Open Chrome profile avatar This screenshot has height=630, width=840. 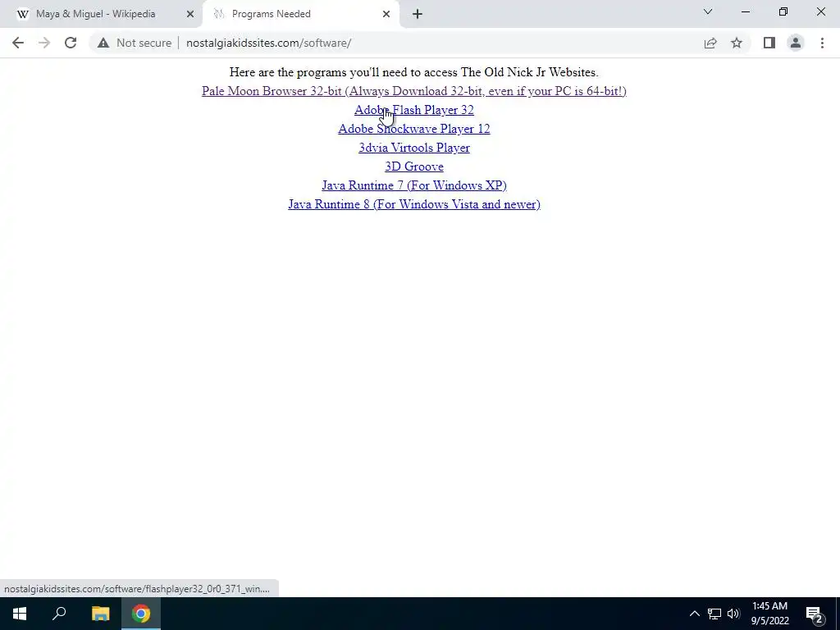(796, 43)
